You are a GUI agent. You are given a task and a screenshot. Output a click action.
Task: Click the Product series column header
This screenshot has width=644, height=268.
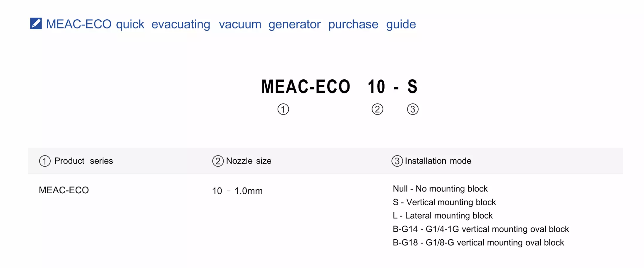[83, 161]
